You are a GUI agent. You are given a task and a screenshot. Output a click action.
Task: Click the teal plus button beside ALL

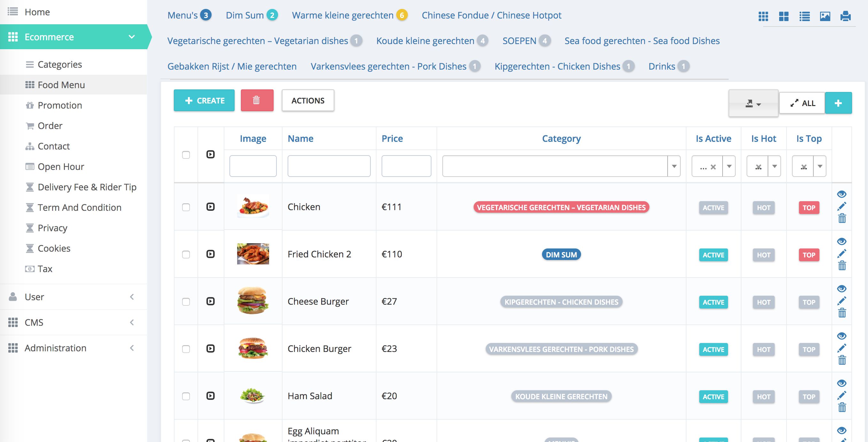838,103
